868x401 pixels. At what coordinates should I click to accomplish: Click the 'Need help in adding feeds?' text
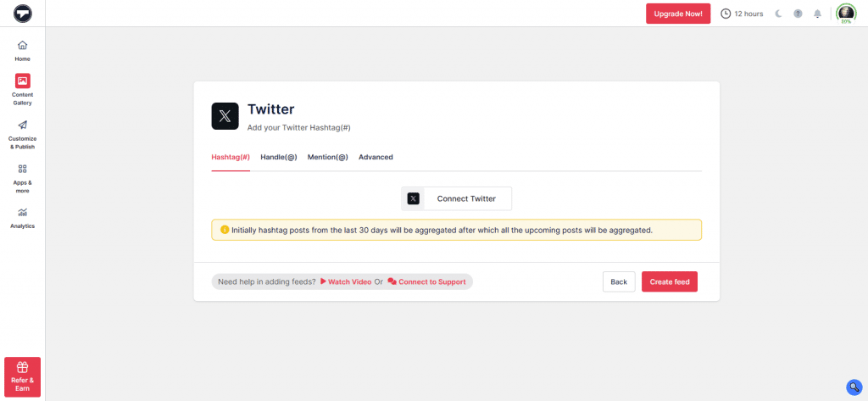(x=267, y=282)
